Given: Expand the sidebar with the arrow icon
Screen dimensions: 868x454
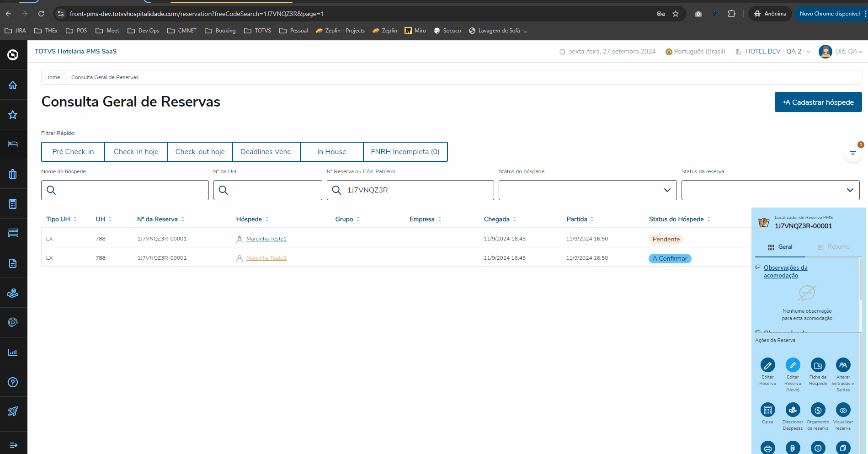Looking at the screenshot, I should click(x=13, y=445).
